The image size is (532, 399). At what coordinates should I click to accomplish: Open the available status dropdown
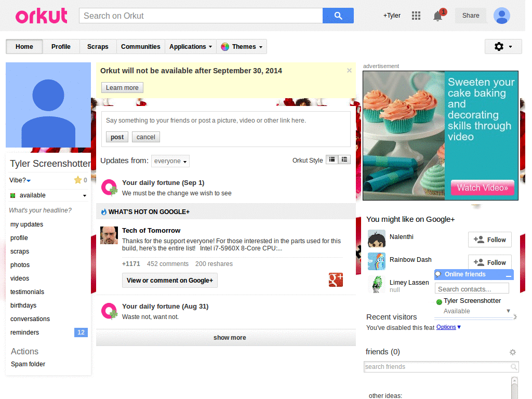click(85, 196)
